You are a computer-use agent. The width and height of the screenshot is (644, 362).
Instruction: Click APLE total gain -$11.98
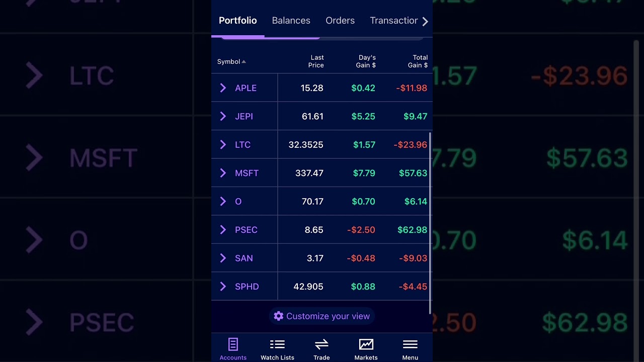click(412, 88)
